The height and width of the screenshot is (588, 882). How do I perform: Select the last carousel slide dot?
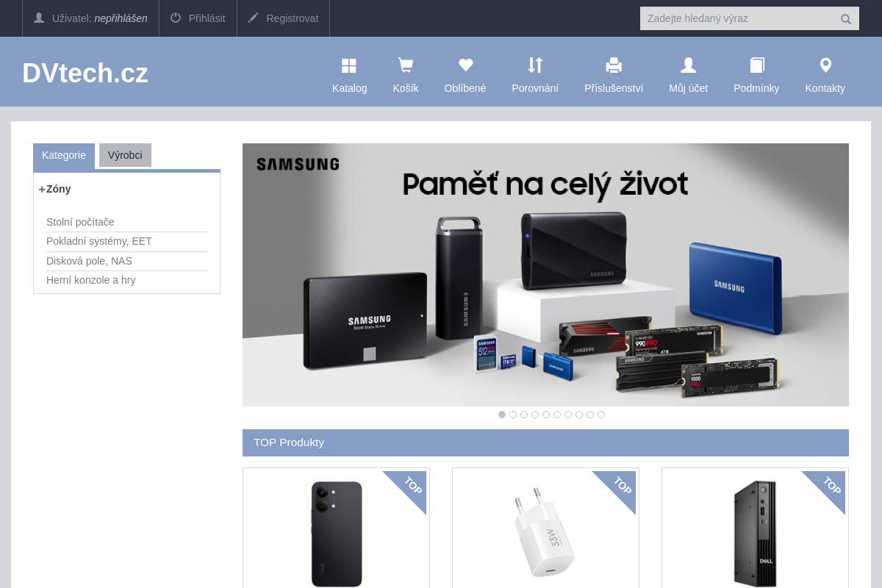point(601,415)
